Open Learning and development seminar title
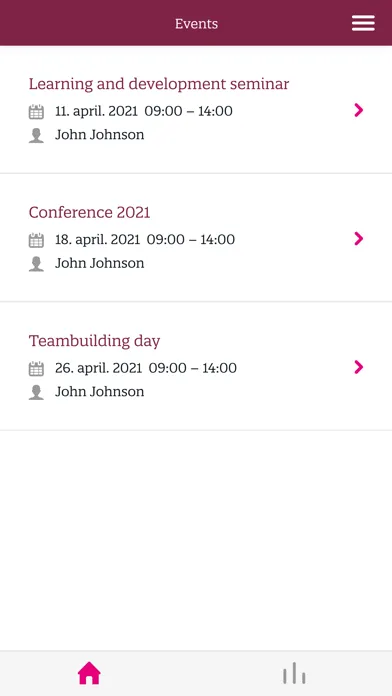Viewport: 392px width, 696px height. pyautogui.click(x=159, y=84)
